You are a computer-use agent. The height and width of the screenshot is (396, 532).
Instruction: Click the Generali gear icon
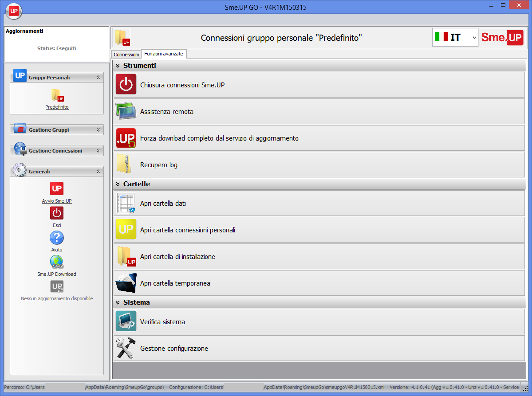(x=20, y=170)
